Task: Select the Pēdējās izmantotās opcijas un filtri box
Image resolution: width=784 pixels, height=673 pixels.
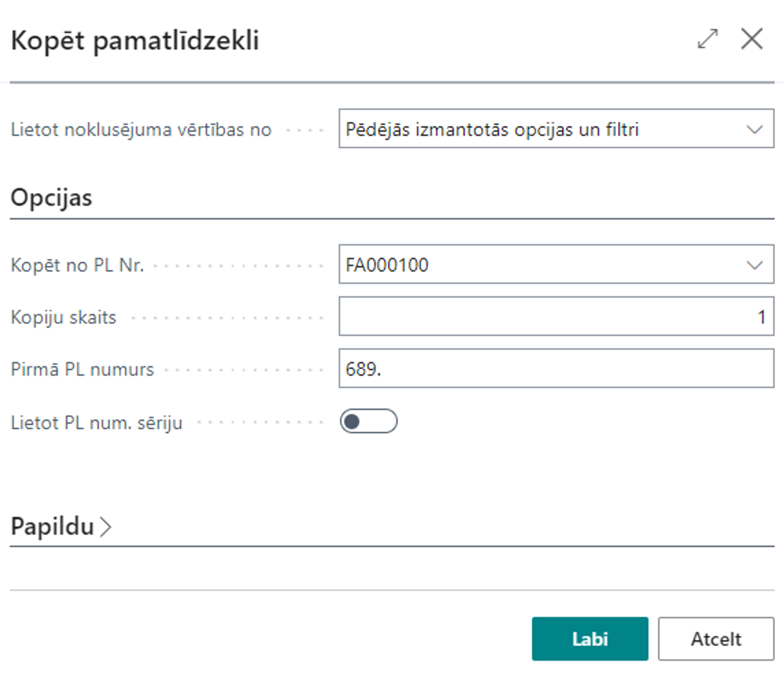Action: (x=541, y=129)
